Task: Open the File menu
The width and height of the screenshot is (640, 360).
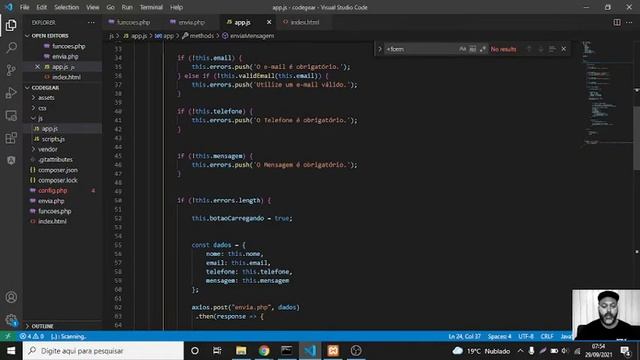Action: [24, 7]
